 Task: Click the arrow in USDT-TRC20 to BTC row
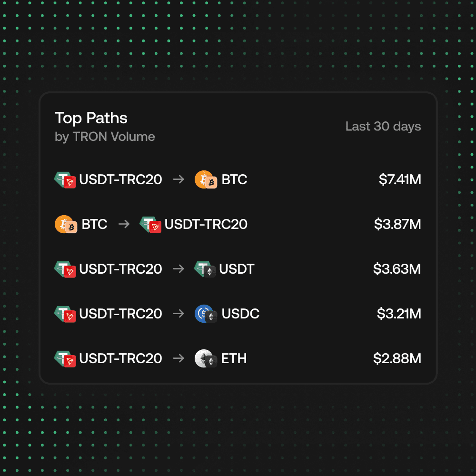tap(178, 179)
